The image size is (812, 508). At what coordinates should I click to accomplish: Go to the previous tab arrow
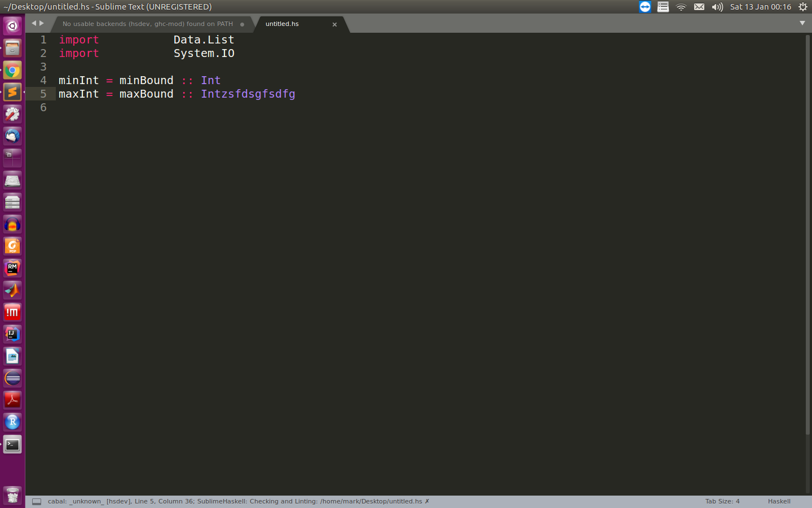[34, 23]
